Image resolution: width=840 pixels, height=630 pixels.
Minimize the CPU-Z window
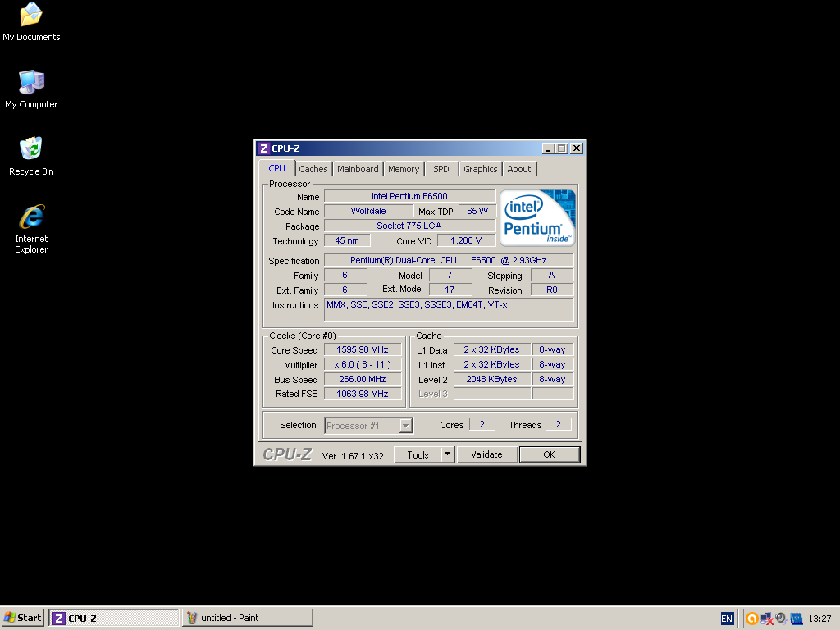pos(547,148)
